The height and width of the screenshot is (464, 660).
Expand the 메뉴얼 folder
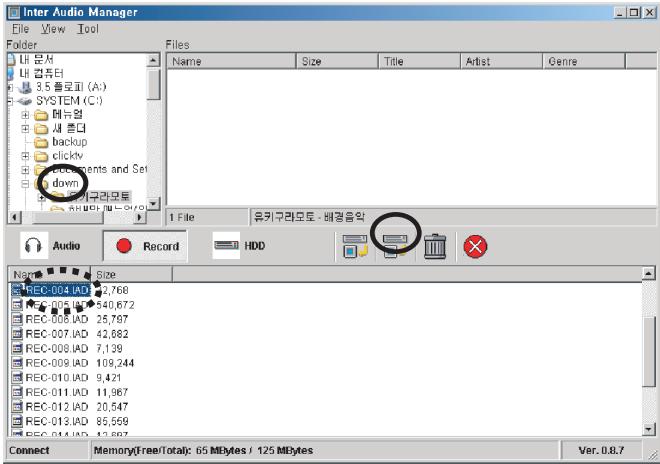[x=25, y=115]
